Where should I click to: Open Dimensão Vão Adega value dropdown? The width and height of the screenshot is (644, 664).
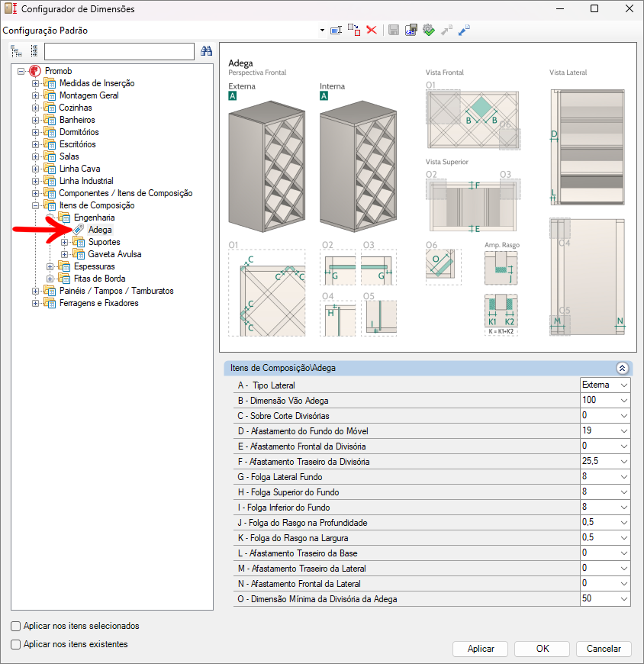(x=624, y=401)
